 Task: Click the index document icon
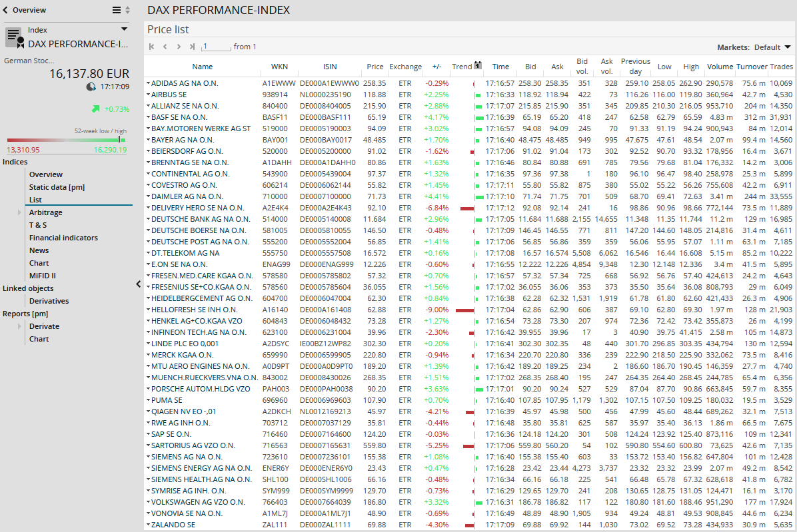point(14,37)
